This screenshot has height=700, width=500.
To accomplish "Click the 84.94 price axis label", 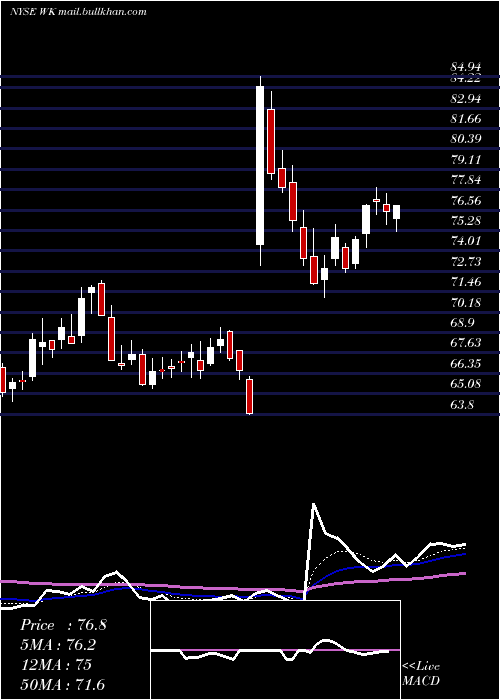I will coord(466,67).
